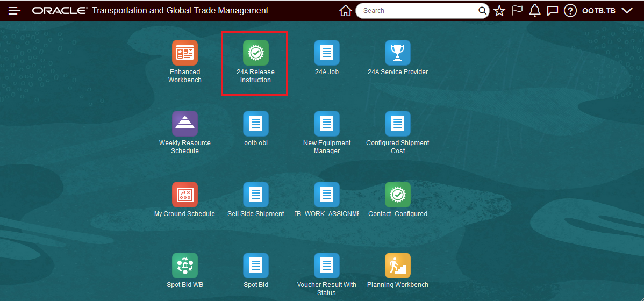This screenshot has width=644, height=301.
Task: Click the My Ground Schedule label
Action: click(x=185, y=214)
